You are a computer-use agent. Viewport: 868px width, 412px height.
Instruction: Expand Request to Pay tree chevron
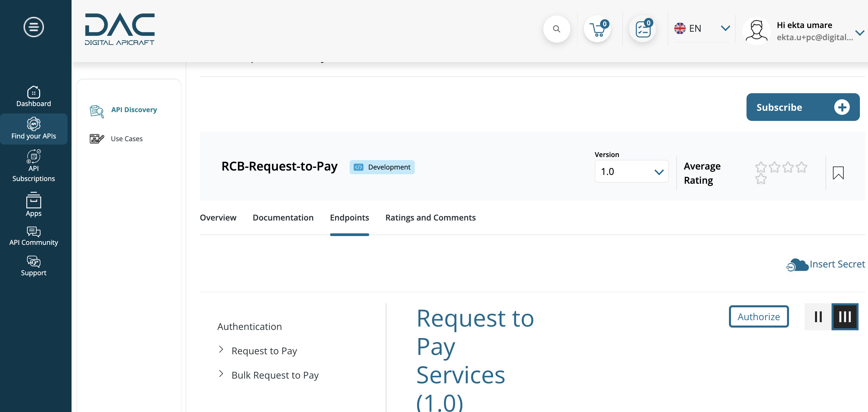click(221, 350)
